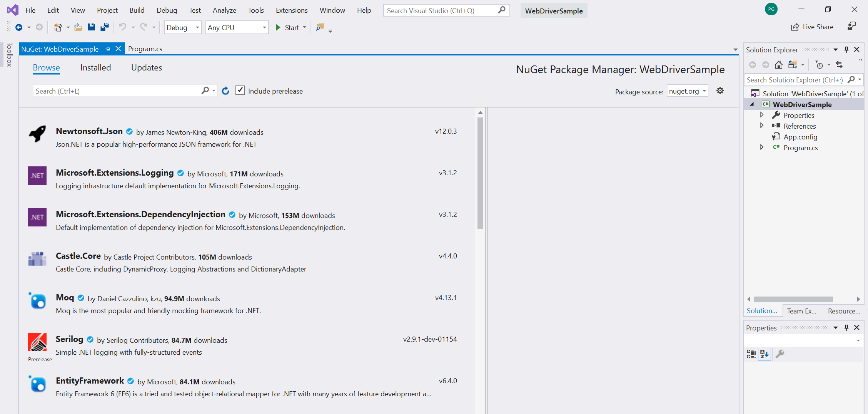Refresh the NuGet search results
Image resolution: width=868 pixels, height=414 pixels.
pyautogui.click(x=225, y=91)
